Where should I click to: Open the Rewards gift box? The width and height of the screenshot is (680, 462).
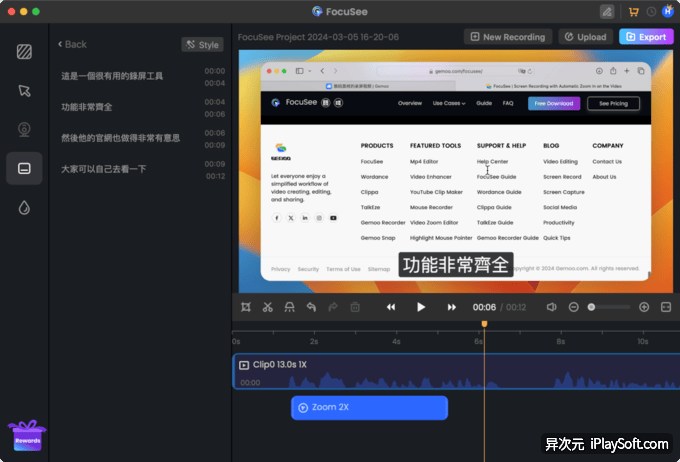click(27, 436)
